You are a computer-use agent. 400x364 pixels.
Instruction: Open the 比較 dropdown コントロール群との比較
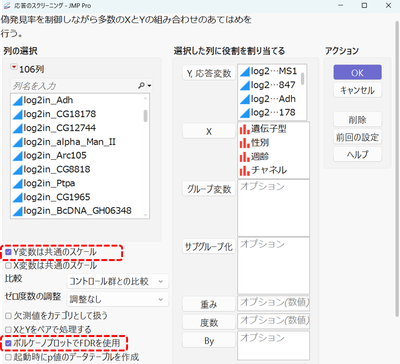[x=117, y=281]
